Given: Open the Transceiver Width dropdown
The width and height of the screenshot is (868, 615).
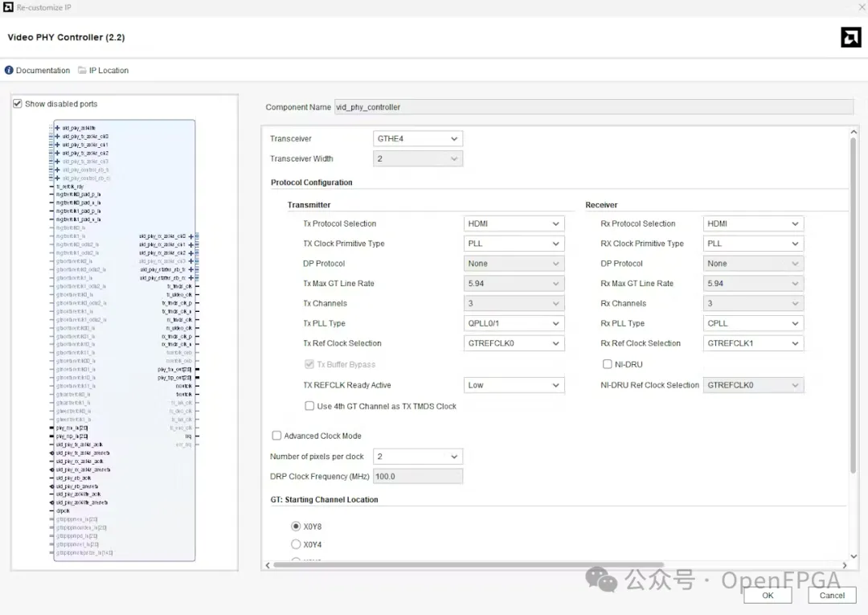Looking at the screenshot, I should 418,158.
